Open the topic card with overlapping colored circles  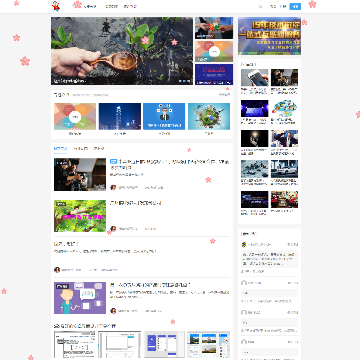[75, 116]
